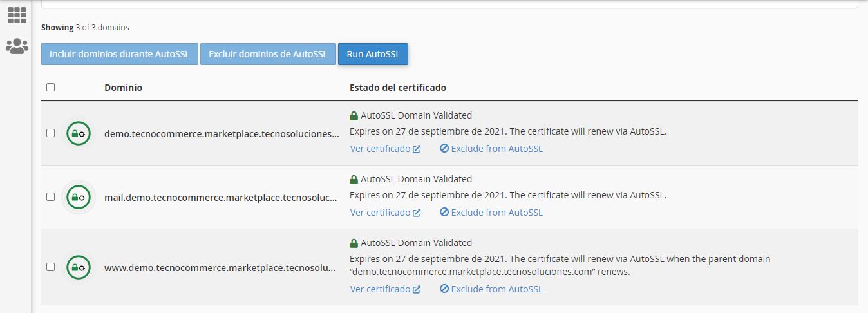
Task: Click green padlock in mail.demo certificate status
Action: [x=354, y=180]
